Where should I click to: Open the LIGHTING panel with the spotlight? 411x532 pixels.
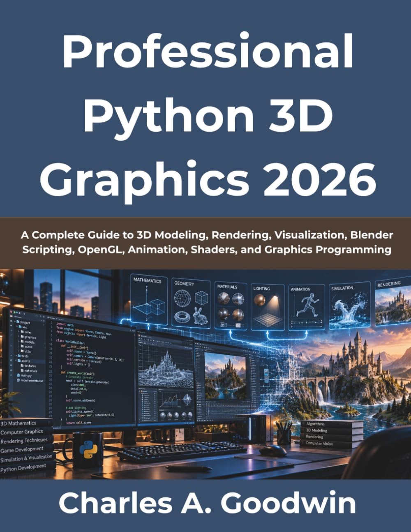coord(267,307)
